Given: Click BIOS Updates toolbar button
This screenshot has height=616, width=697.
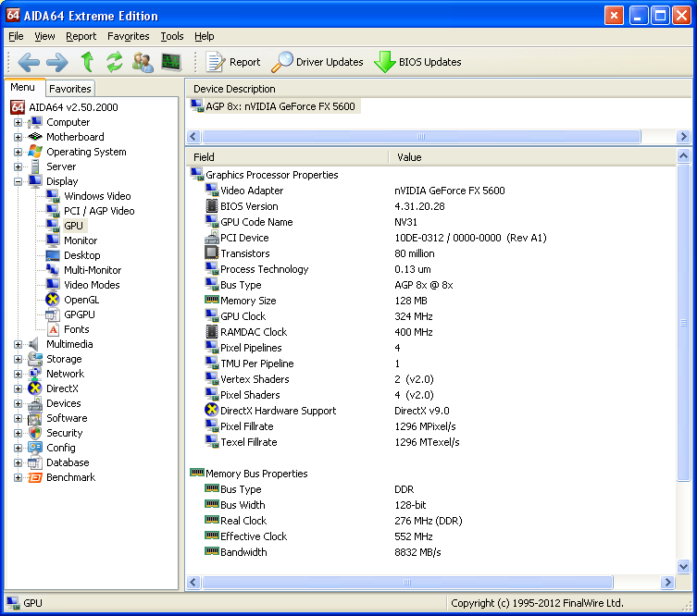Looking at the screenshot, I should coord(417,62).
